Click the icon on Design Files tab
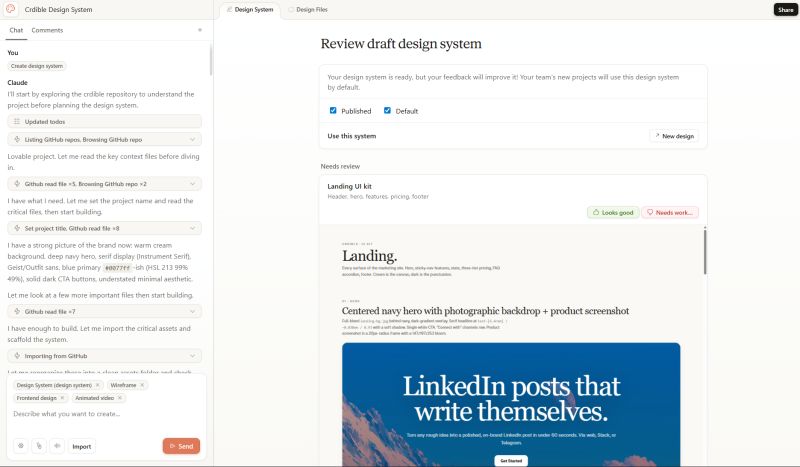 pyautogui.click(x=291, y=9)
